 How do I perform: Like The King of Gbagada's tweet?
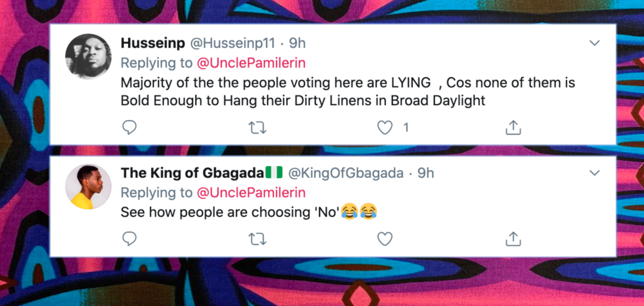point(385,239)
